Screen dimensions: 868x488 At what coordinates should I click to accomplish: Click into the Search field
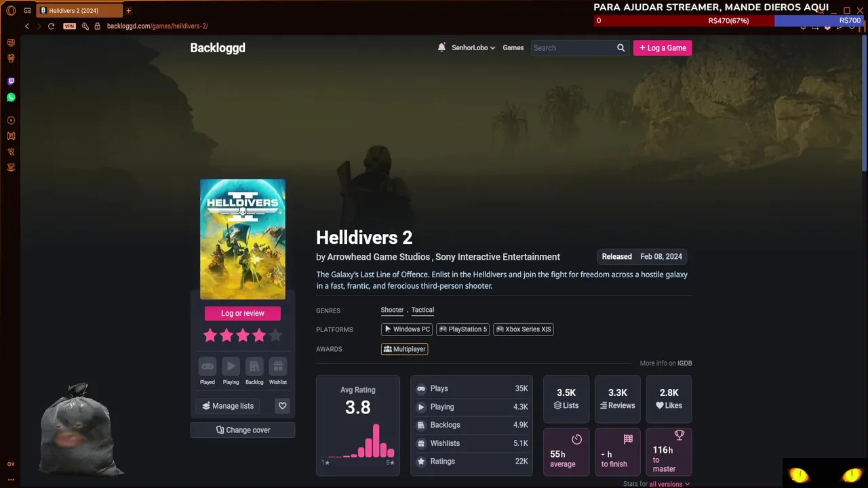572,48
